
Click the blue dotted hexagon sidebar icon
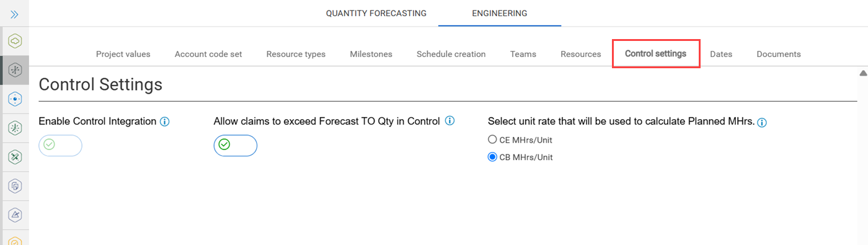point(15,99)
